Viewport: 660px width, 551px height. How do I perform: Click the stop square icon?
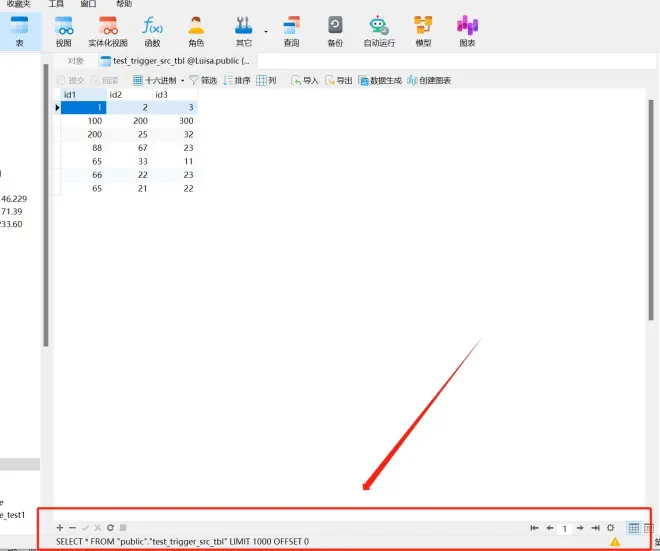pos(123,527)
